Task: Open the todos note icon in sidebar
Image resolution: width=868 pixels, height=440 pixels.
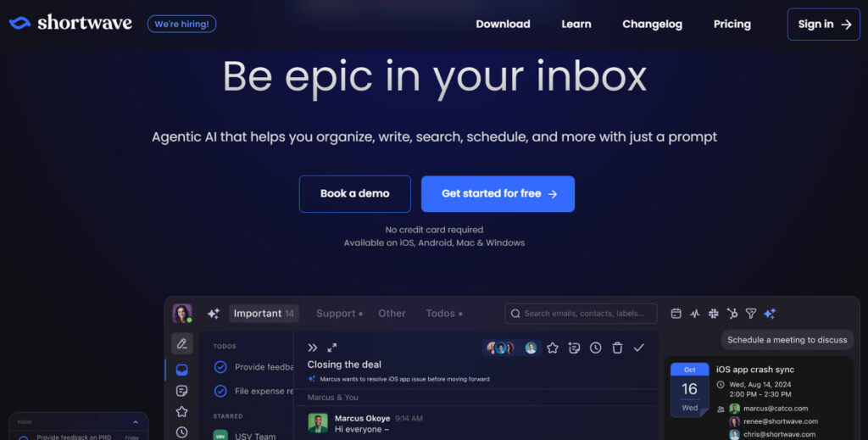Action: click(181, 391)
